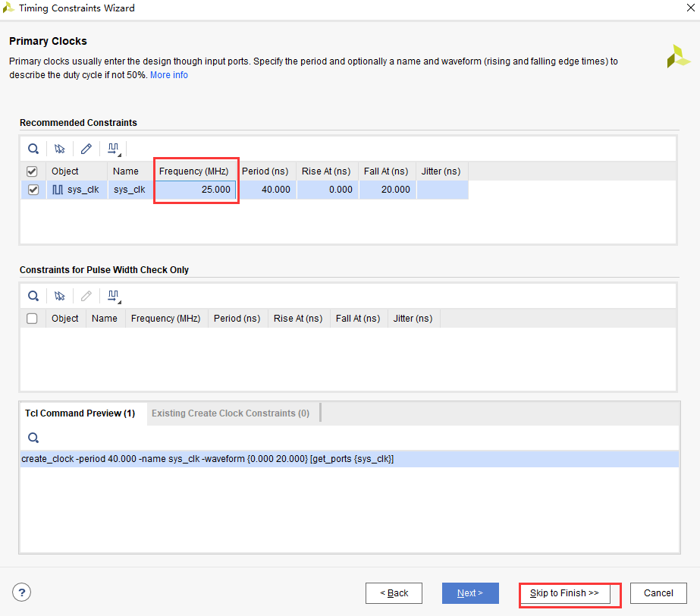Image resolution: width=700 pixels, height=616 pixels.
Task: Click search icon in Pulse Width Check toolbar
Action: [x=33, y=296]
